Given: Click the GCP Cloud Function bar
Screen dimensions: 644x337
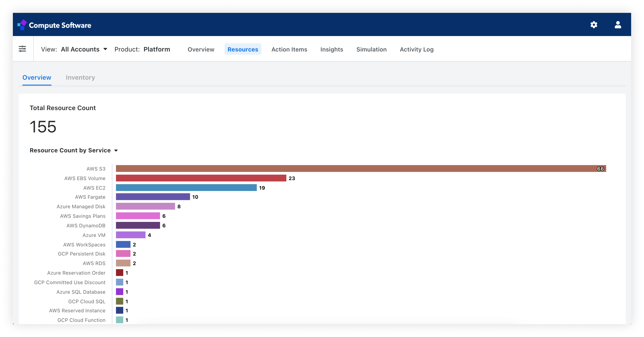Looking at the screenshot, I should [120, 320].
